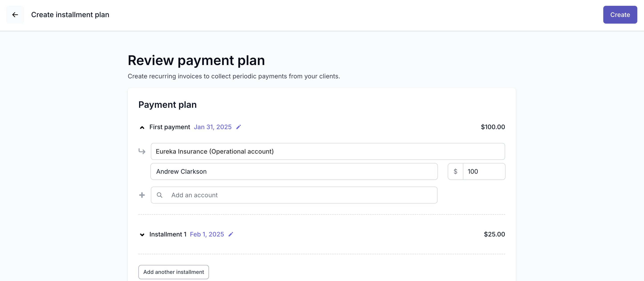This screenshot has height=281, width=644.
Task: Click the Add an account search box
Action: (294, 195)
